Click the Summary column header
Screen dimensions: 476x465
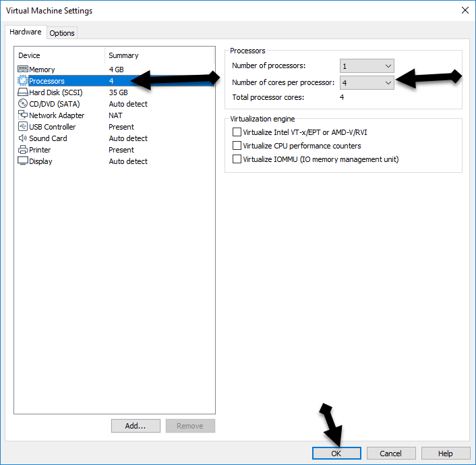[x=123, y=55]
